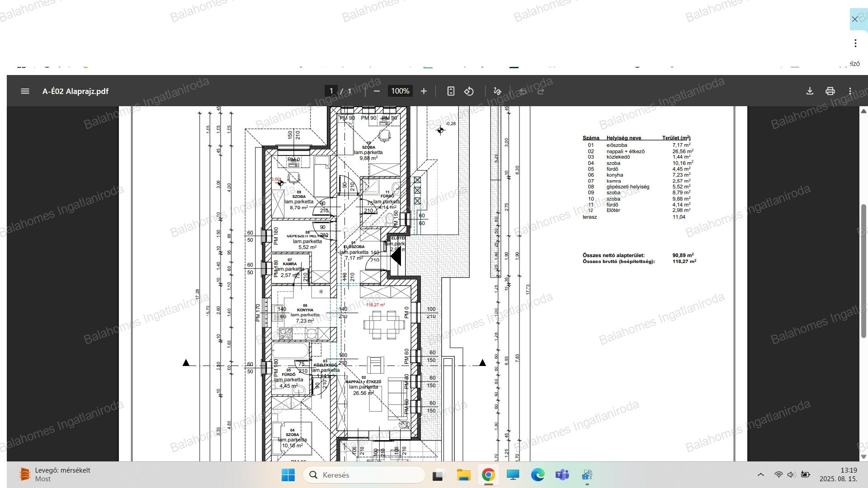
Task: Click the PDF scrollbar down arrow
Action: [863, 457]
